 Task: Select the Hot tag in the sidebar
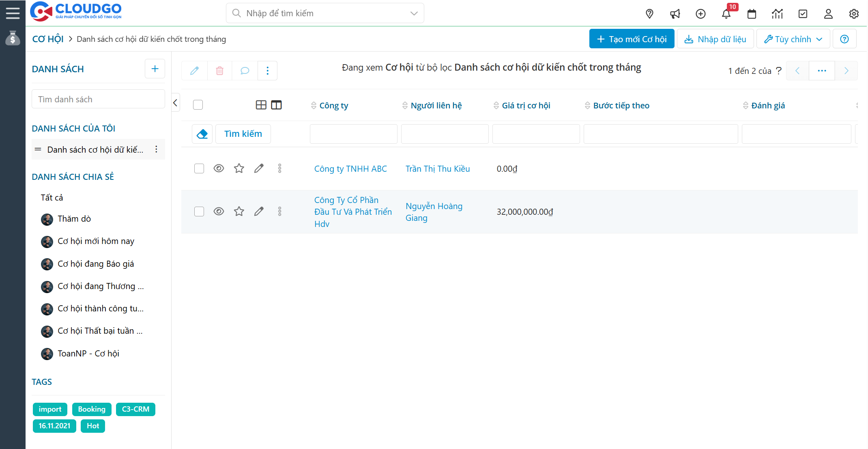coord(92,426)
